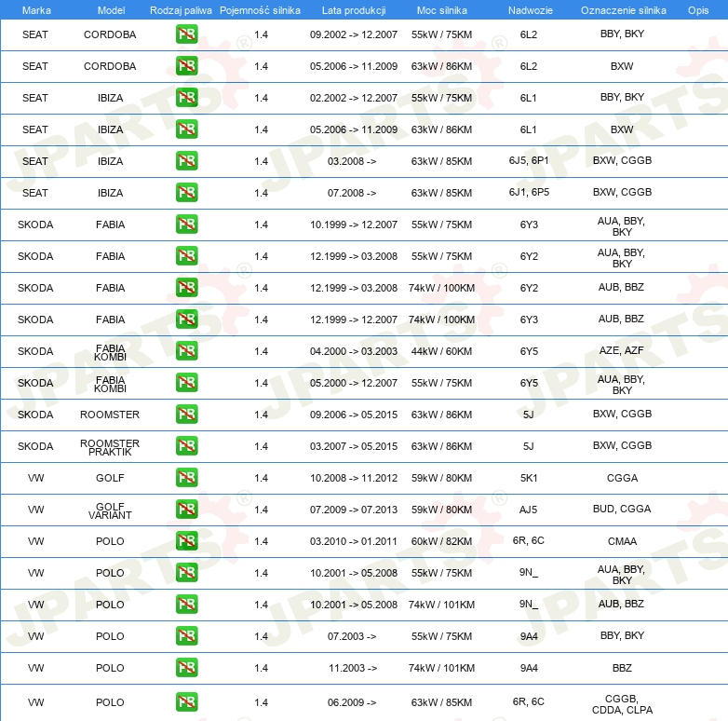Click the Pojemność silnika column header
Screen dimensions: 728x721
click(260, 10)
